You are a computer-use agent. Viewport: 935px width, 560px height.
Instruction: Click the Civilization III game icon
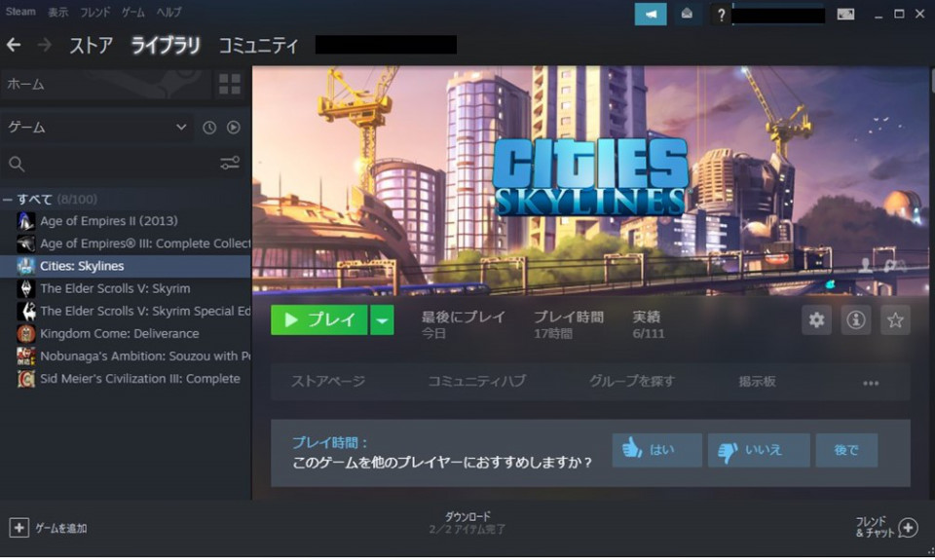pos(25,379)
